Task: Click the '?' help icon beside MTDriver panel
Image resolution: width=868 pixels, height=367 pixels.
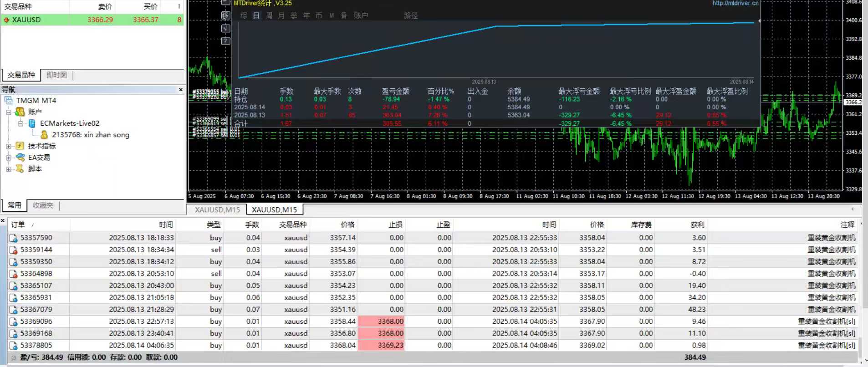Action: 225,41
